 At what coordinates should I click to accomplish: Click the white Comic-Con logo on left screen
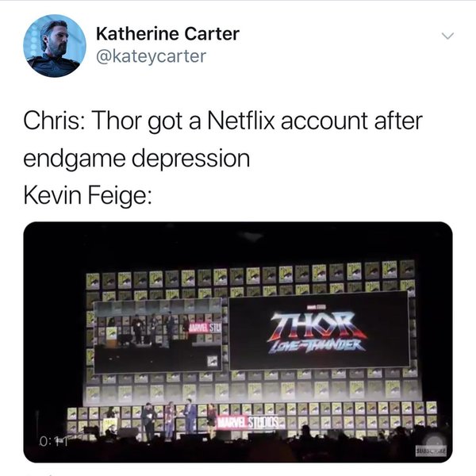(213, 361)
